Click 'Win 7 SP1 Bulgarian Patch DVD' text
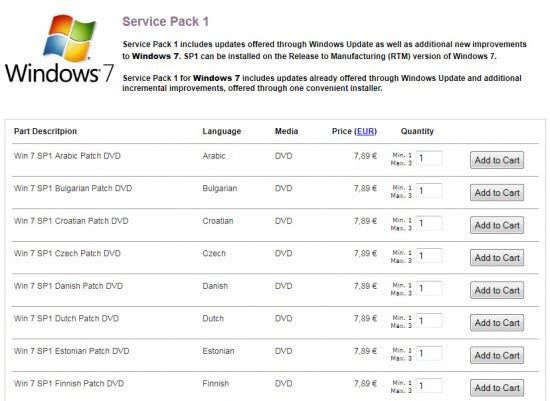The width and height of the screenshot is (550, 401). coord(73,188)
